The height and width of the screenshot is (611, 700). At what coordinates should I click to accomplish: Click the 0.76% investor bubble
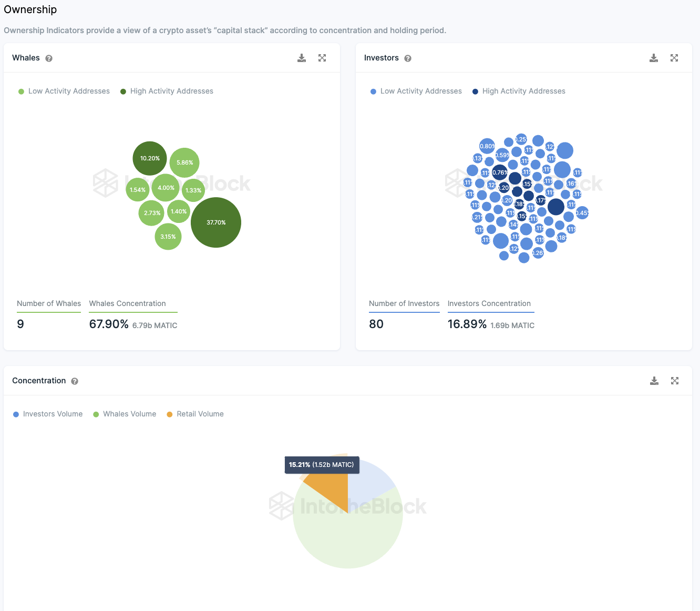[500, 172]
